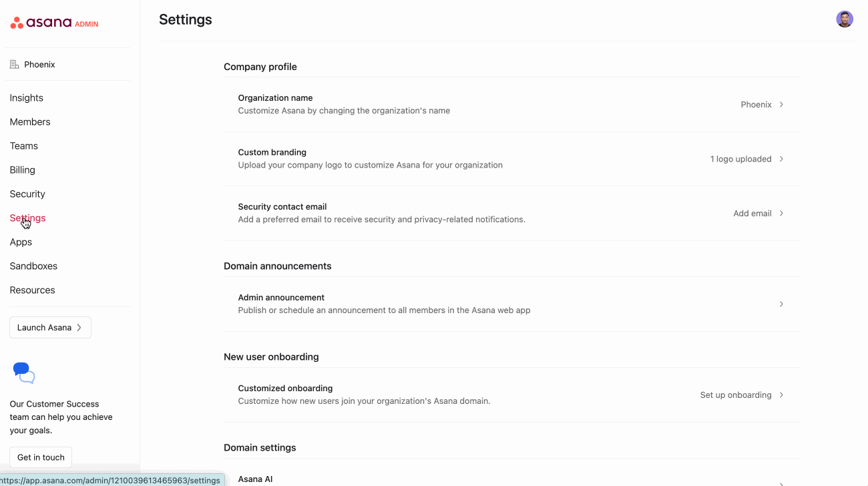Expand Organization name chevron arrow

(x=781, y=105)
